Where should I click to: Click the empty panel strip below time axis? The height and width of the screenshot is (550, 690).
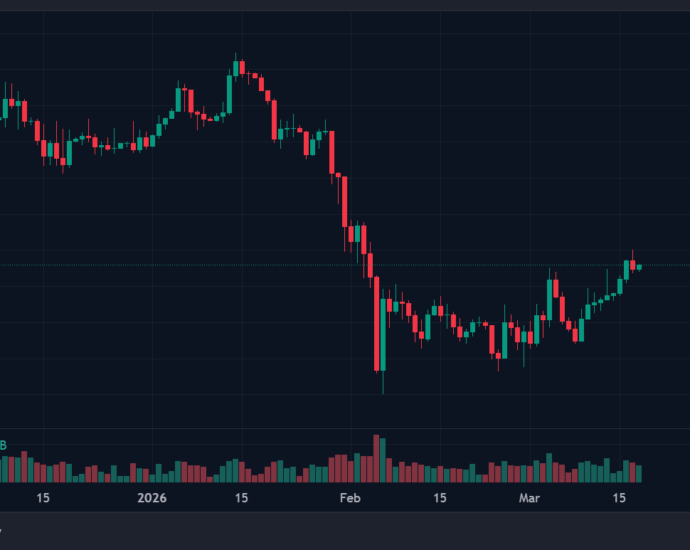[345, 530]
